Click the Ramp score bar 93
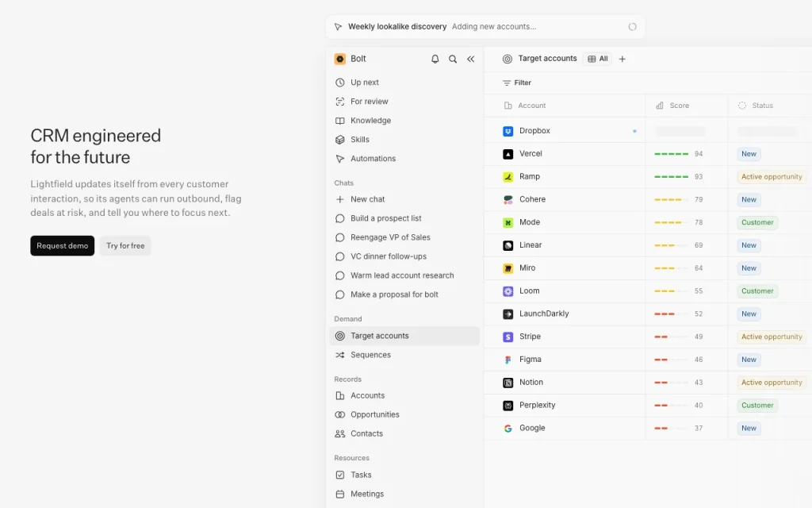This screenshot has width=812, height=508. click(x=671, y=177)
